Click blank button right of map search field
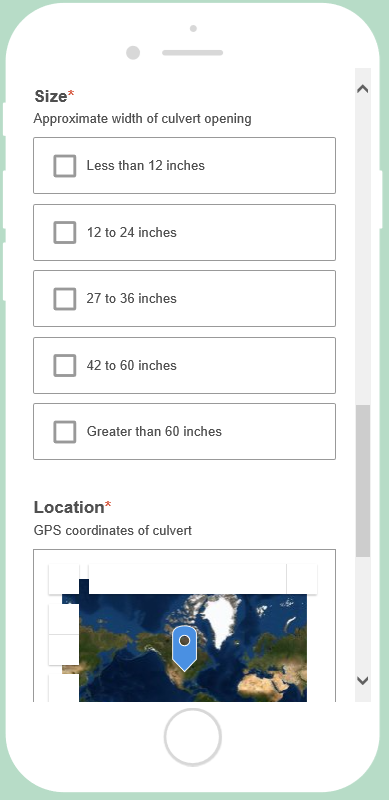 (302, 579)
